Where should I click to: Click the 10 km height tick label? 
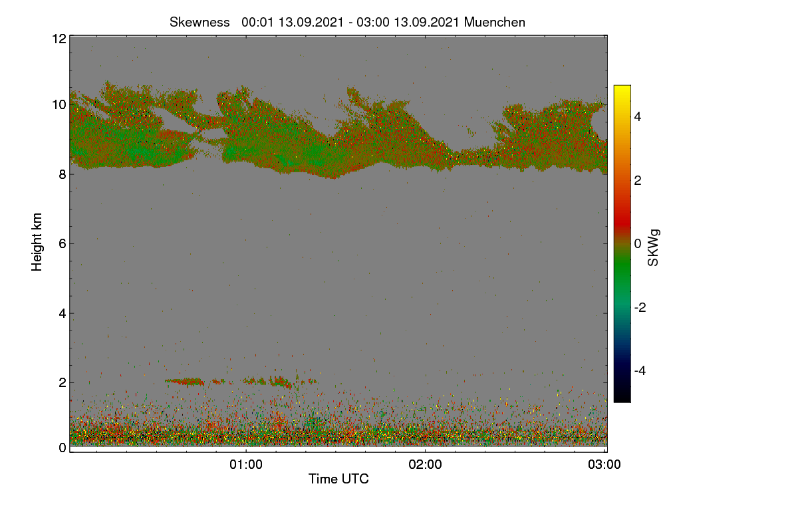point(59,104)
